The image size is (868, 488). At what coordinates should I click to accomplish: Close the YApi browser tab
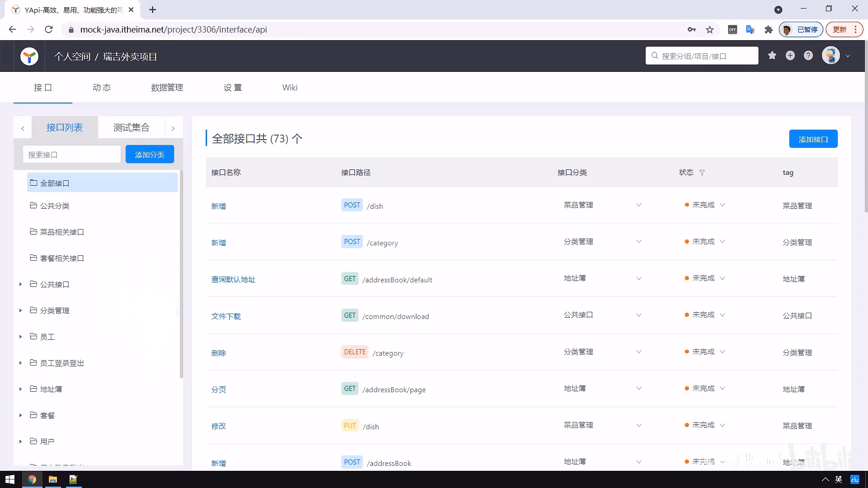(131, 9)
